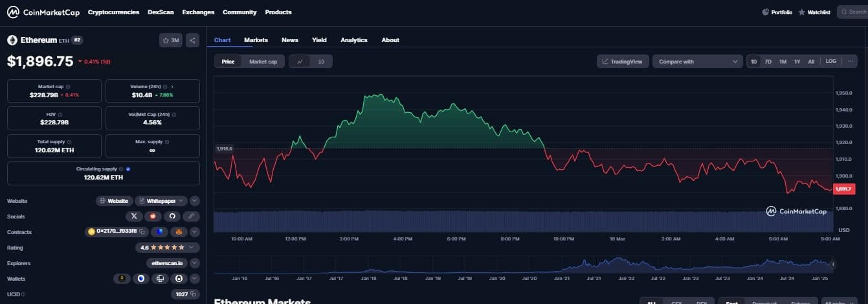The width and height of the screenshot is (868, 304).
Task: Open the first wallet icon with the gold logo
Action: point(122,279)
